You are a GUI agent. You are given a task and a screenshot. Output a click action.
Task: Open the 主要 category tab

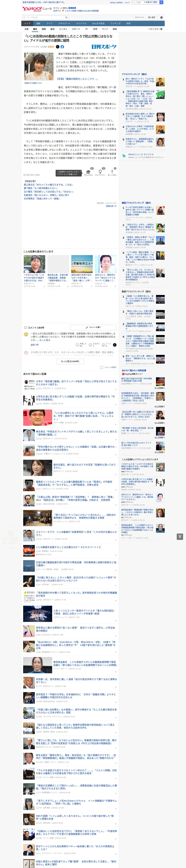click(26, 29)
